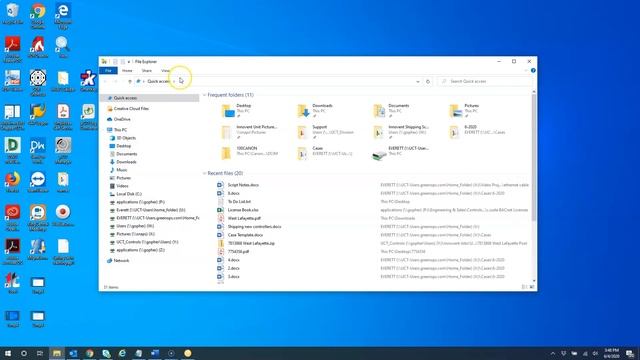Switch to details view icon in status bar
This screenshot has width=640, height=360.
tap(524, 287)
